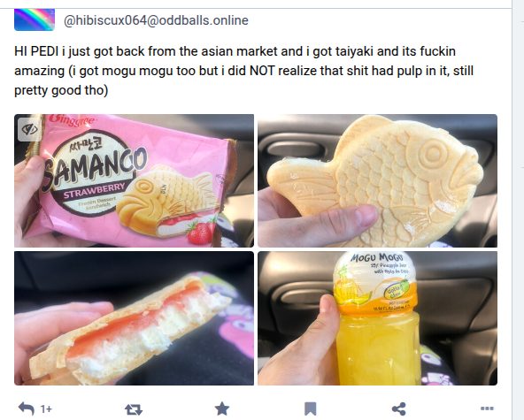Open the bitten taiyaki filling photo
The width and height of the screenshot is (524, 420).
pos(134,318)
